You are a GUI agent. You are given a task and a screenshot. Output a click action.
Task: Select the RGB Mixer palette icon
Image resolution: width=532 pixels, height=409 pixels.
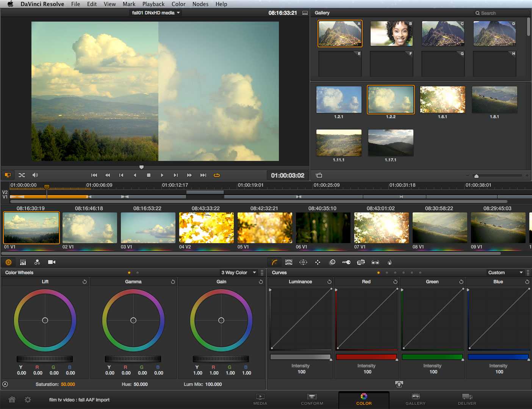23,262
